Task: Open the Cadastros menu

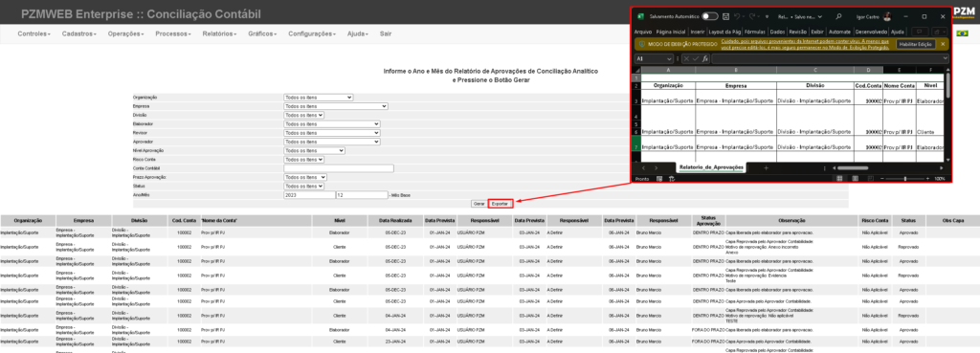Action: pyautogui.click(x=79, y=33)
